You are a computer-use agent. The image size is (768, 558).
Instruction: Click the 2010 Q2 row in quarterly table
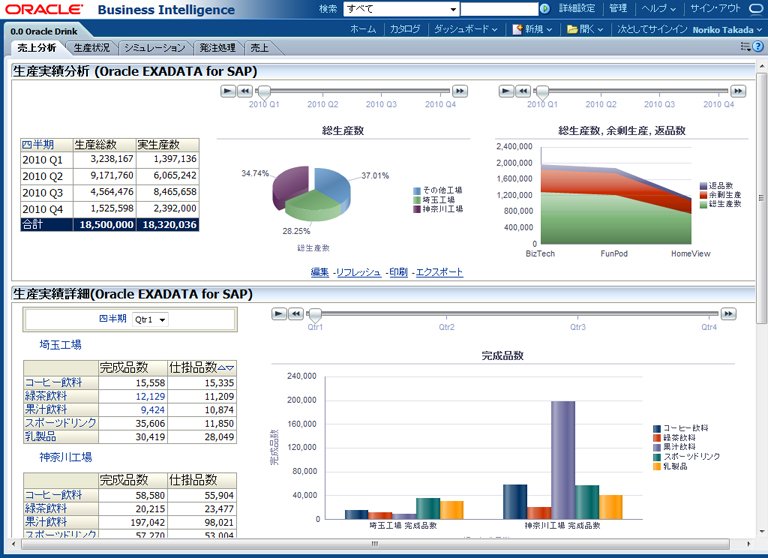point(110,175)
